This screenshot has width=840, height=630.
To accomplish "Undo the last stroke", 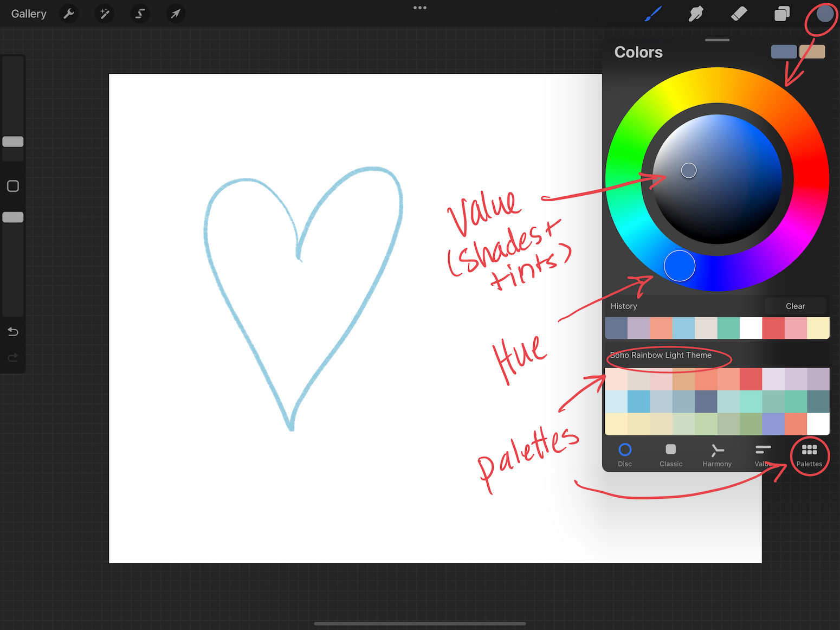I will (x=12, y=331).
